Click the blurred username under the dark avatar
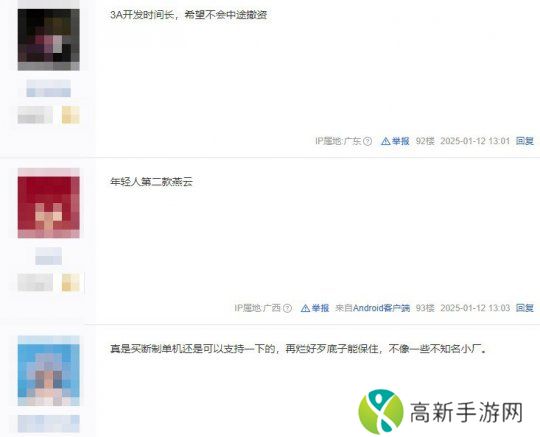540x437 pixels. (x=49, y=88)
